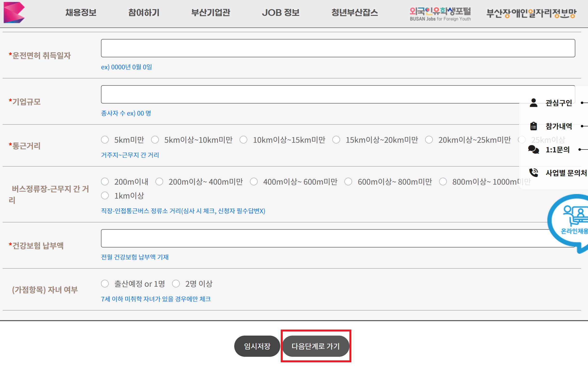Select 2명 이상 children option
Screen dimensions: 588x370
[x=176, y=284]
